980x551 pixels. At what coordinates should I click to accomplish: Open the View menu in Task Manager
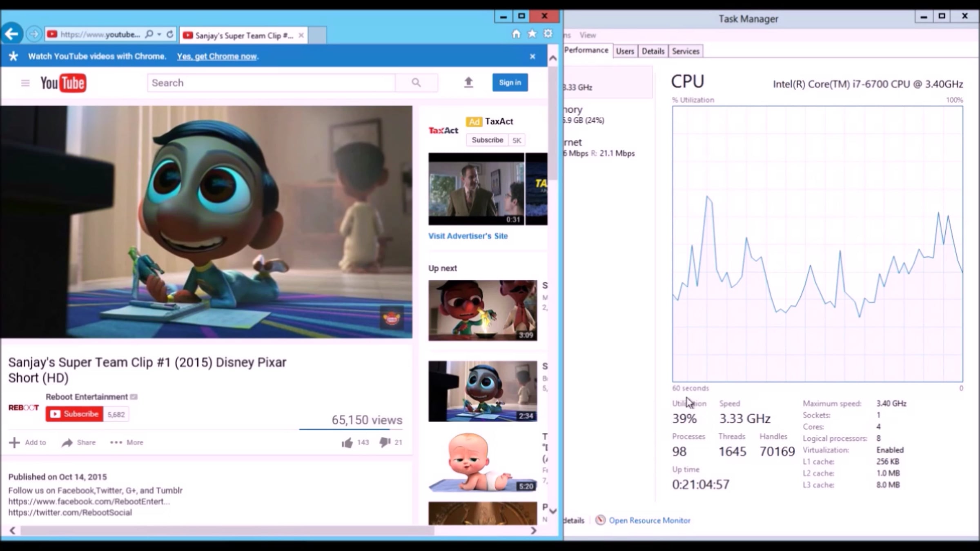point(588,35)
